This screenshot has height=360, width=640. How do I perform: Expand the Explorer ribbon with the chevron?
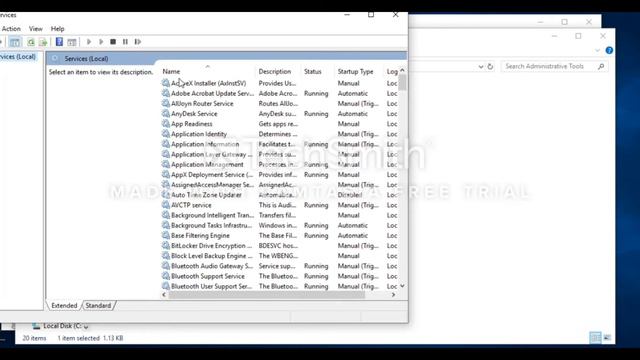(598, 51)
